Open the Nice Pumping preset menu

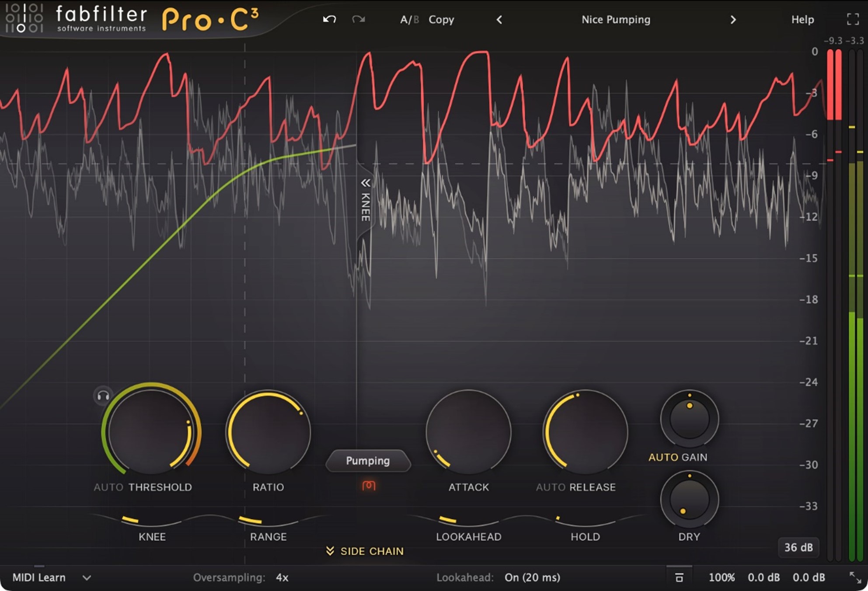(615, 20)
